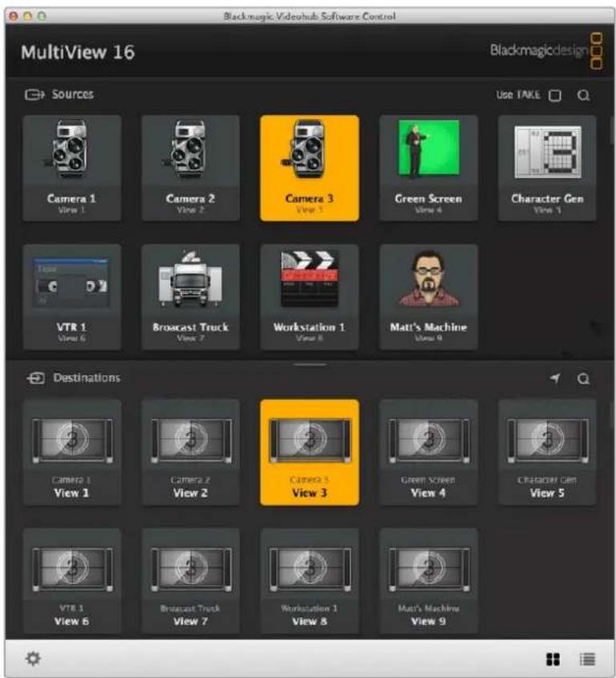Image resolution: width=616 pixels, height=678 pixels.
Task: Select the Camera 2 source
Action: [191, 168]
